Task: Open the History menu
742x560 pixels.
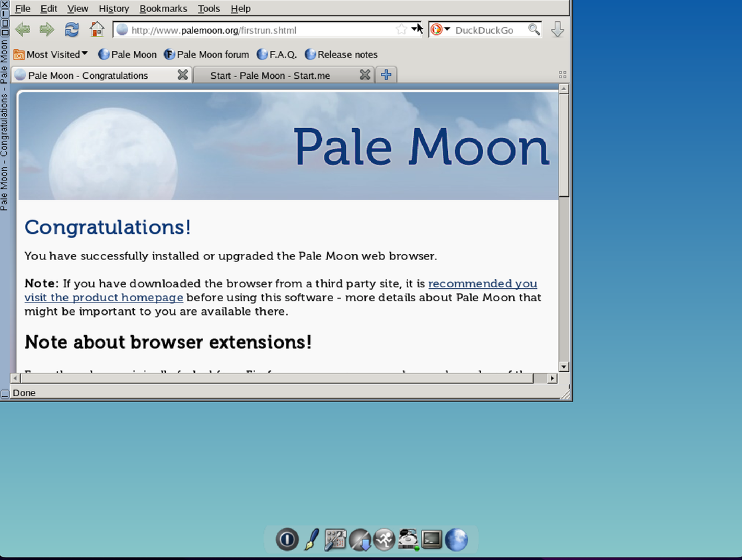Action: pos(113,9)
